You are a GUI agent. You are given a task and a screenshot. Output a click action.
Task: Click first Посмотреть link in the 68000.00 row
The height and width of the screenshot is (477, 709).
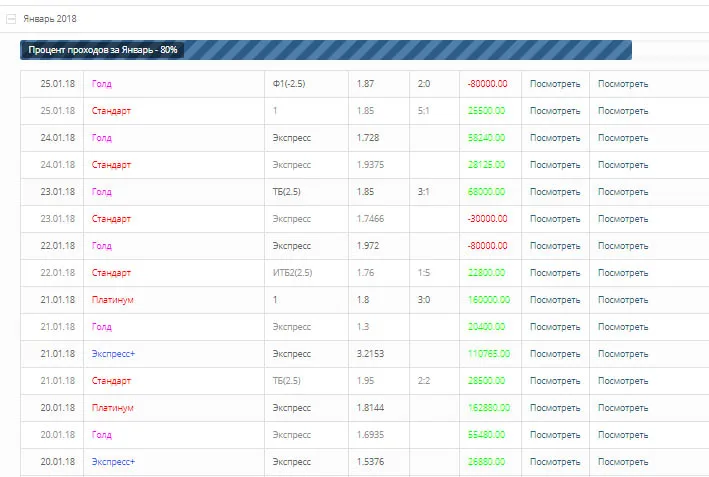(x=555, y=192)
